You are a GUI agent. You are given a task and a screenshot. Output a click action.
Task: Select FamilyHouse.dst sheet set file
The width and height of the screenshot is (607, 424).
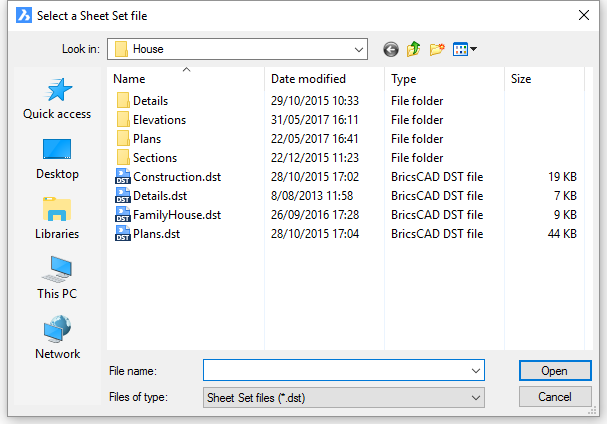[176, 215]
